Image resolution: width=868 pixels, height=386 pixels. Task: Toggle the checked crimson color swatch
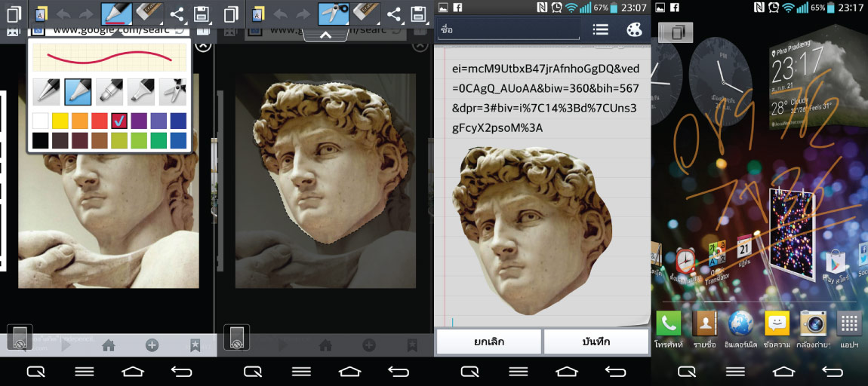click(x=119, y=121)
